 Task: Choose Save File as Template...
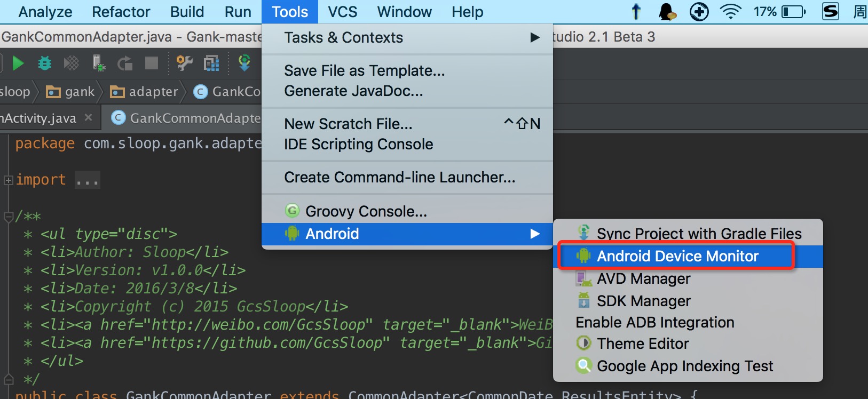[x=407, y=70]
